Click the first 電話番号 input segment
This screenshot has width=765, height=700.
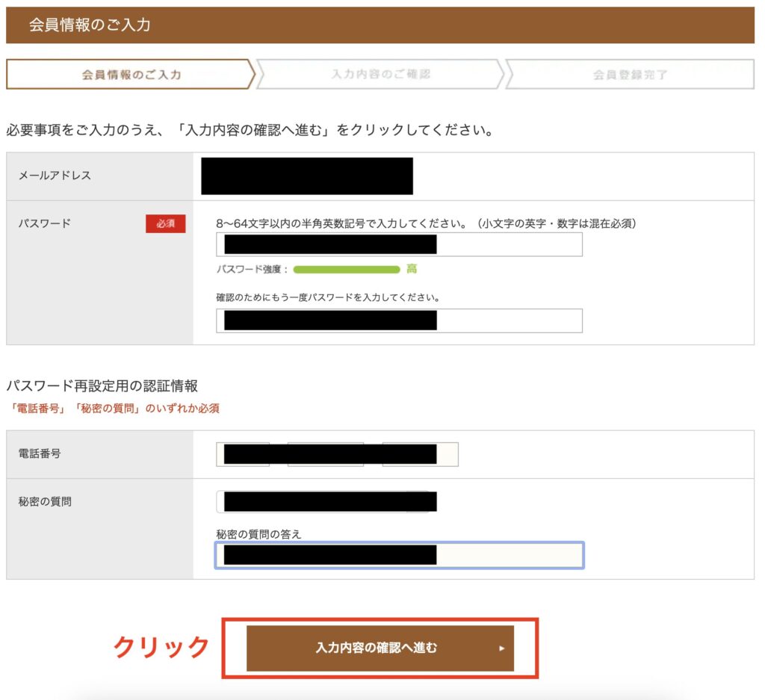[242, 454]
